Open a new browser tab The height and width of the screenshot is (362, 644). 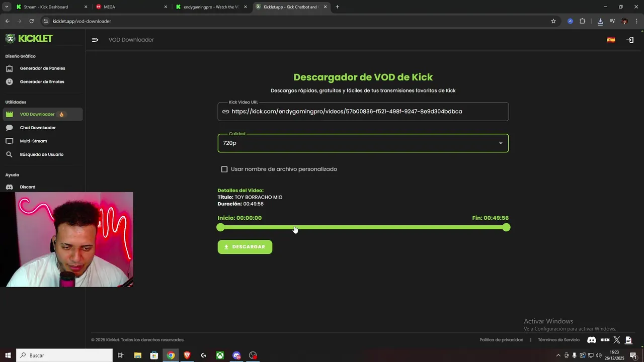point(337,7)
